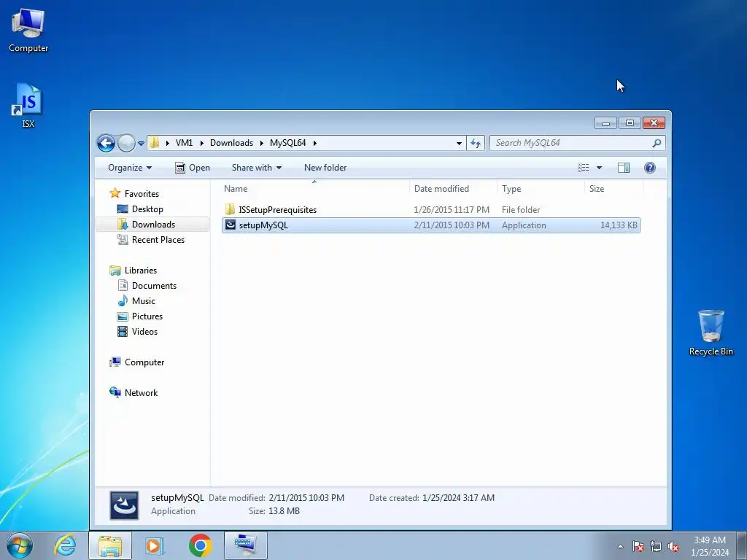Click the setupMySQL thumbnail in details pane

pos(124,505)
